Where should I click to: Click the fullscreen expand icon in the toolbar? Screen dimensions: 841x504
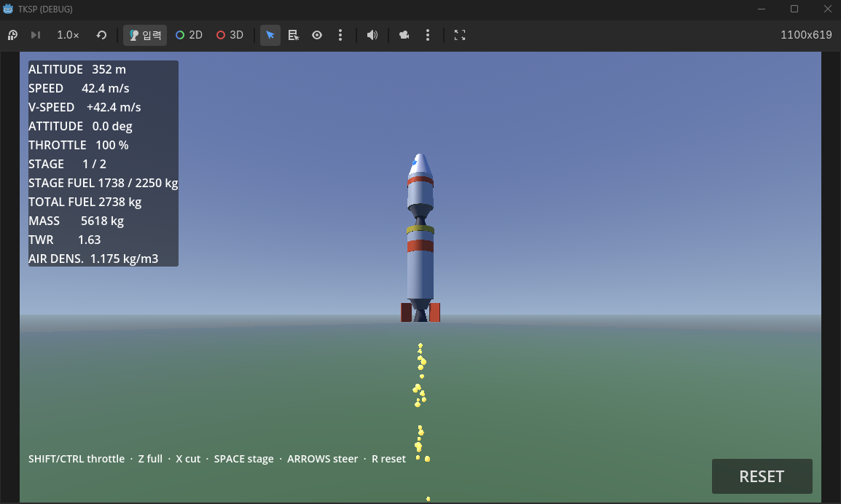[x=460, y=36]
